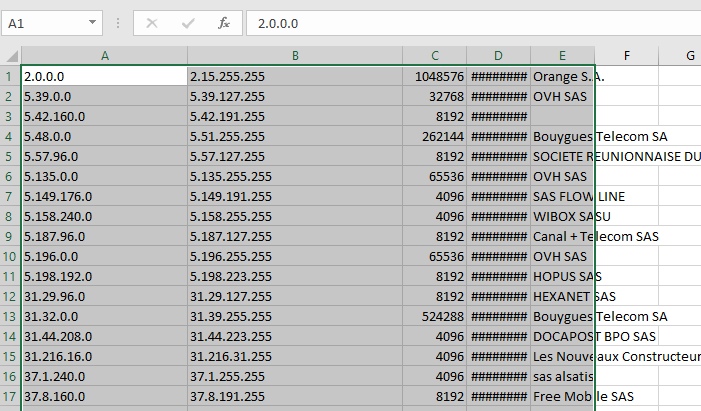The width and height of the screenshot is (701, 411).
Task: Click cell containing 5.196.0.0
Action: click(x=105, y=256)
